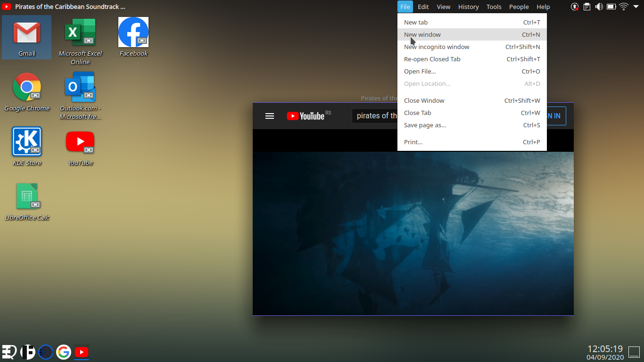Click the video player with the underwater ship
The height and width of the screenshot is (362, 644).
(x=413, y=233)
